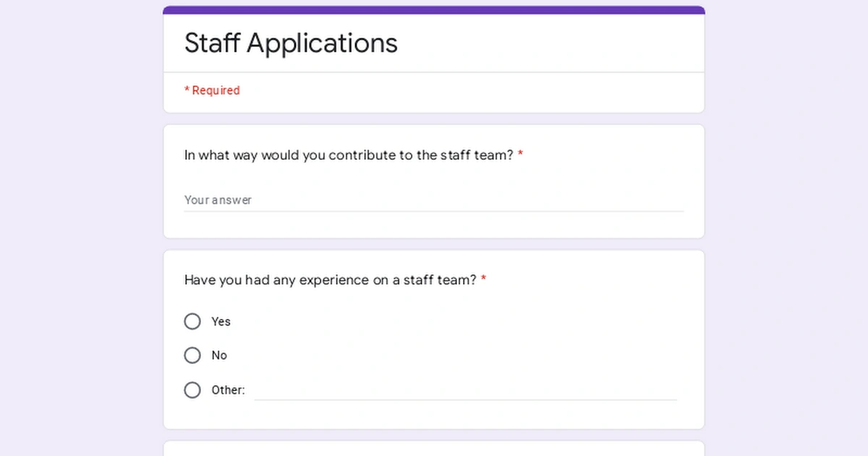The image size is (868, 456).
Task: Click the form header card containing the title
Action: [434, 58]
